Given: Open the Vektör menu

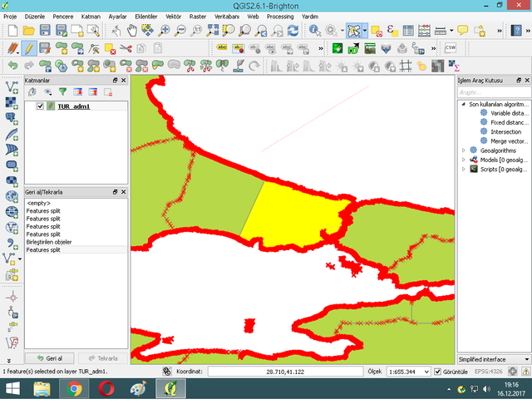Looking at the screenshot, I should coord(173,17).
